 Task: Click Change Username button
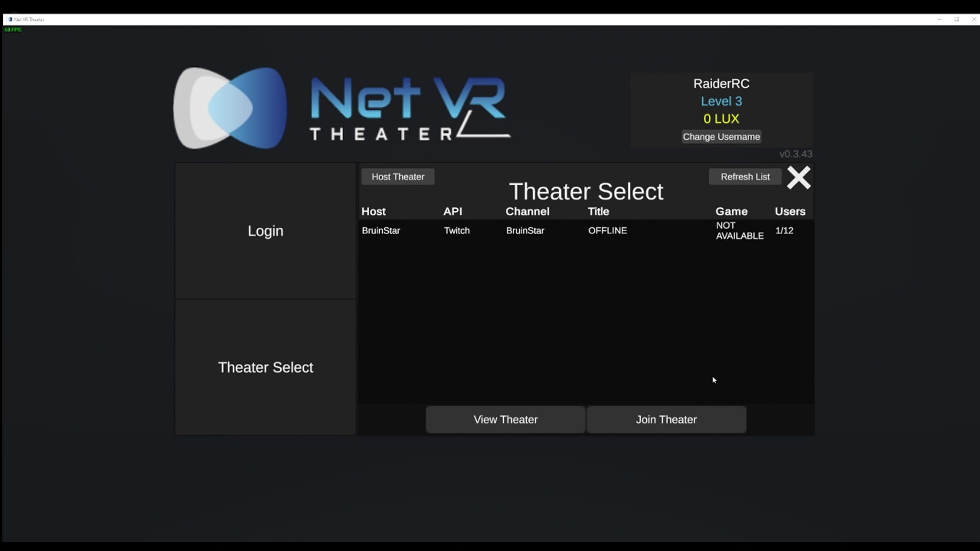(x=721, y=137)
